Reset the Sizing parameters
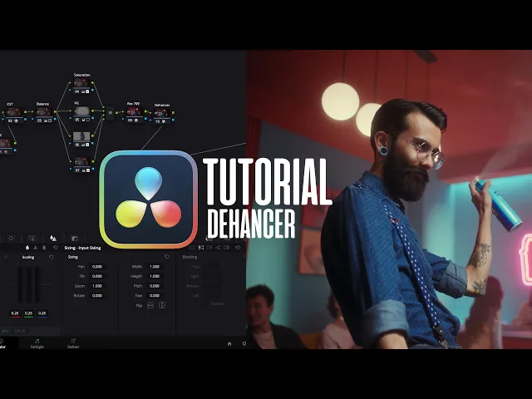This screenshot has height=399, width=532. pyautogui.click(x=166, y=257)
